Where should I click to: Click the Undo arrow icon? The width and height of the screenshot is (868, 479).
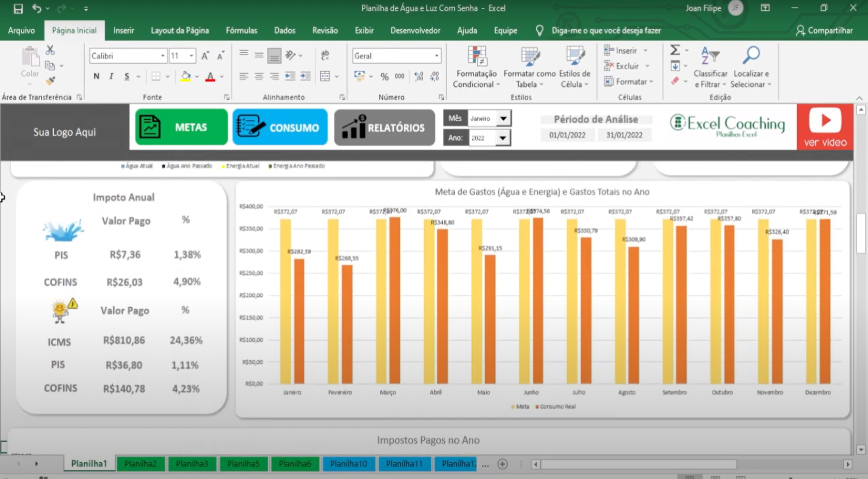point(36,8)
